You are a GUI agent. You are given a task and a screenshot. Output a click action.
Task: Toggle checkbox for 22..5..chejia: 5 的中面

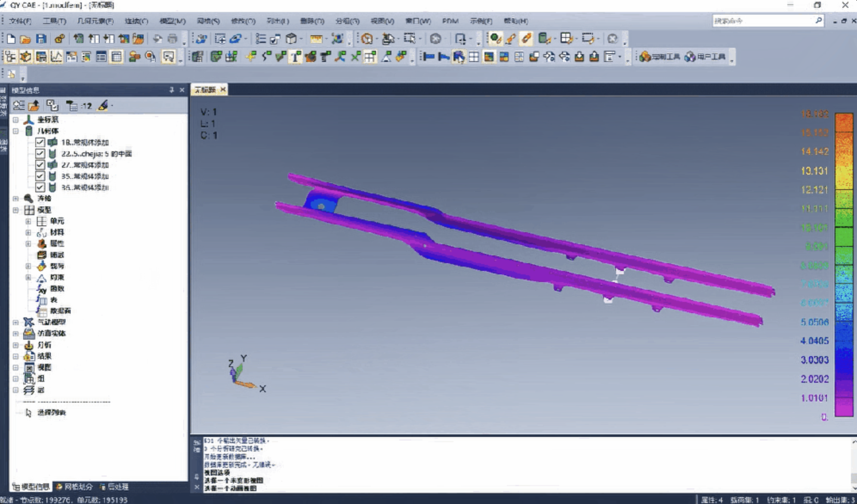[x=40, y=154]
